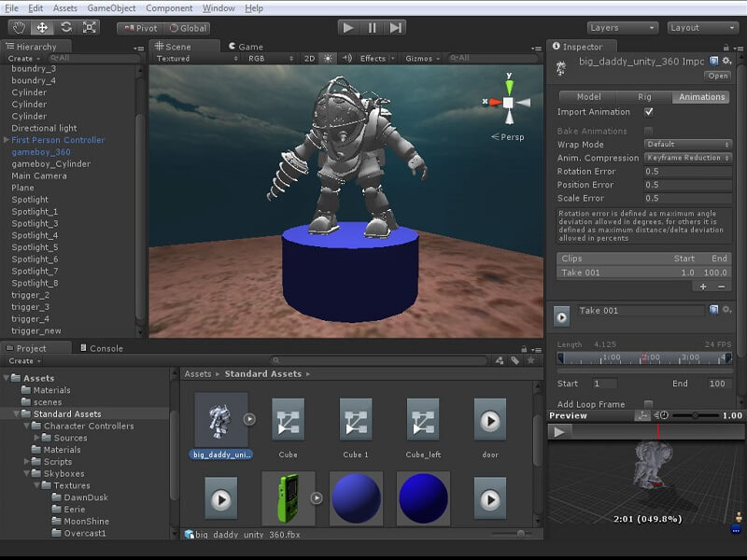Open the Layers dropdown
The width and height of the screenshot is (747, 560).
point(623,28)
